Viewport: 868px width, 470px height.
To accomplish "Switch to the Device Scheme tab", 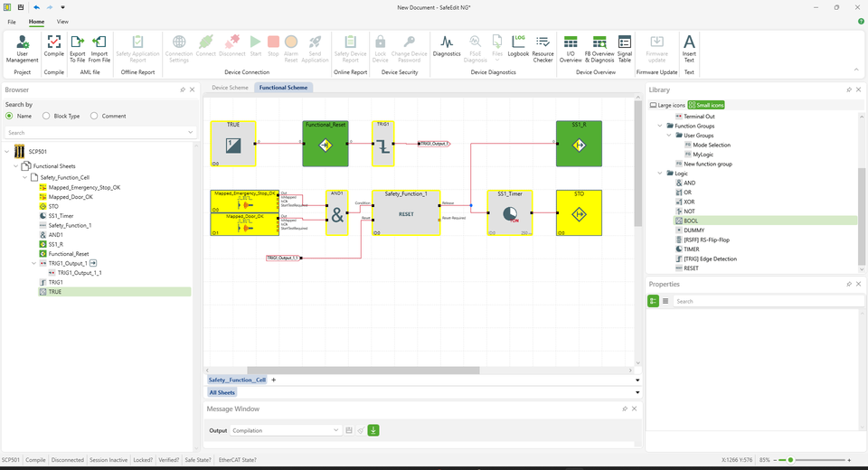I will (230, 88).
